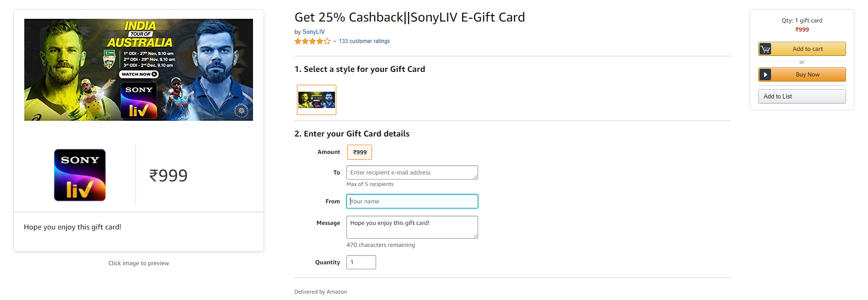Click the ₹999 price in preview card

[168, 175]
